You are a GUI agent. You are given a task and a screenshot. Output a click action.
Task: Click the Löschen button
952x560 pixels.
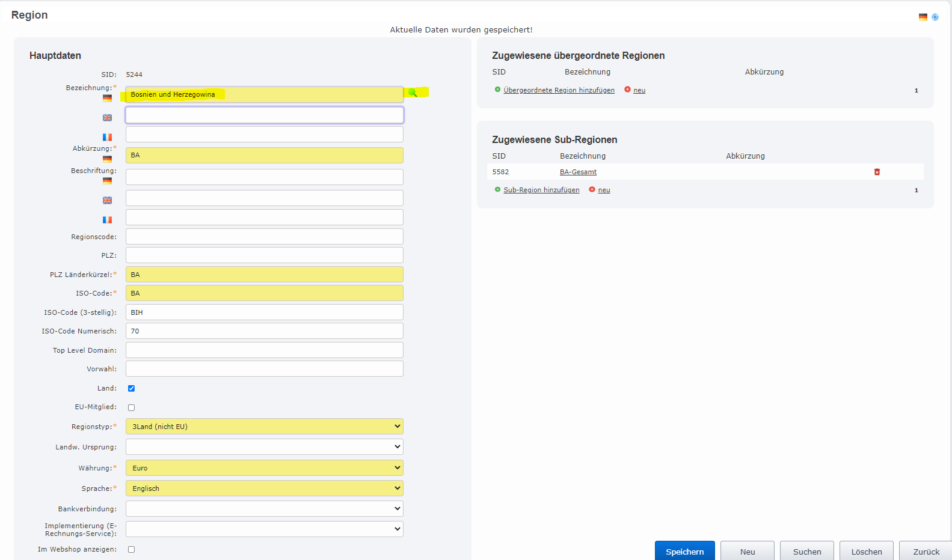pyautogui.click(x=866, y=552)
